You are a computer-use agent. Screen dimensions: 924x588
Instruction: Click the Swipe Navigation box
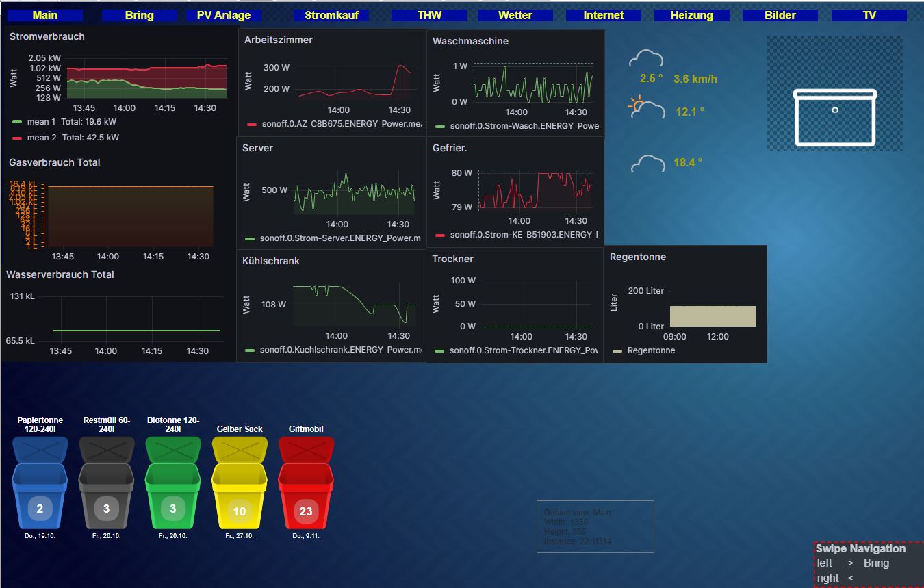[868, 563]
